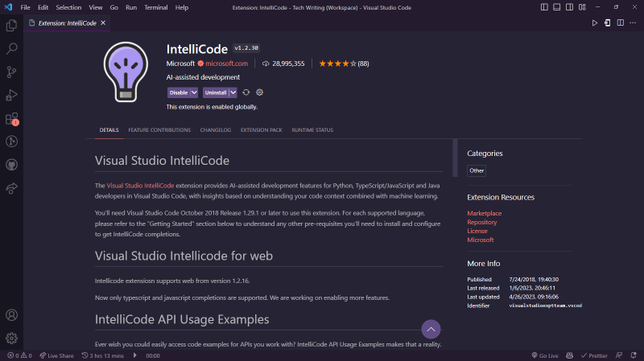Click the Run play icon in editor toolbar
The image size is (644, 361).
(x=594, y=23)
